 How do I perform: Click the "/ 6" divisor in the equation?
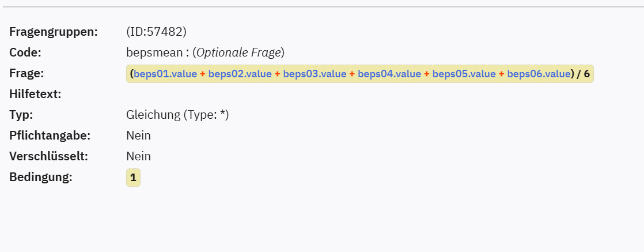tap(583, 74)
